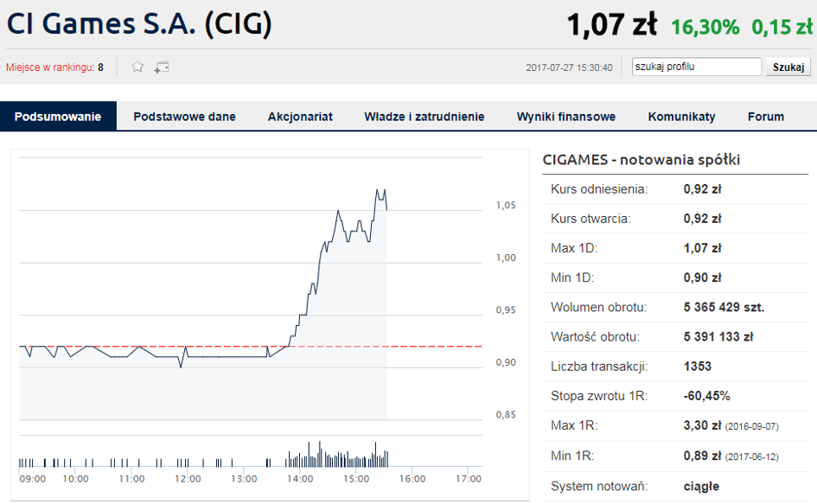Open the Akcjonariat tab
Viewport: 817px width, 504px height.
pyautogui.click(x=300, y=116)
